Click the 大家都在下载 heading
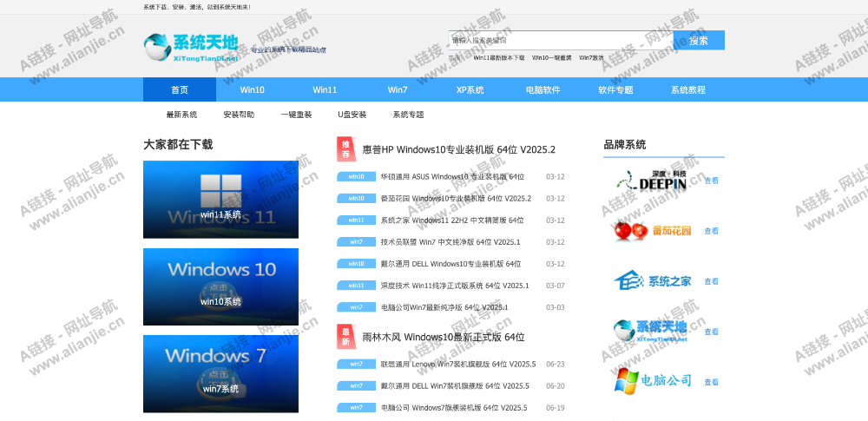868x421 pixels. coord(178,145)
